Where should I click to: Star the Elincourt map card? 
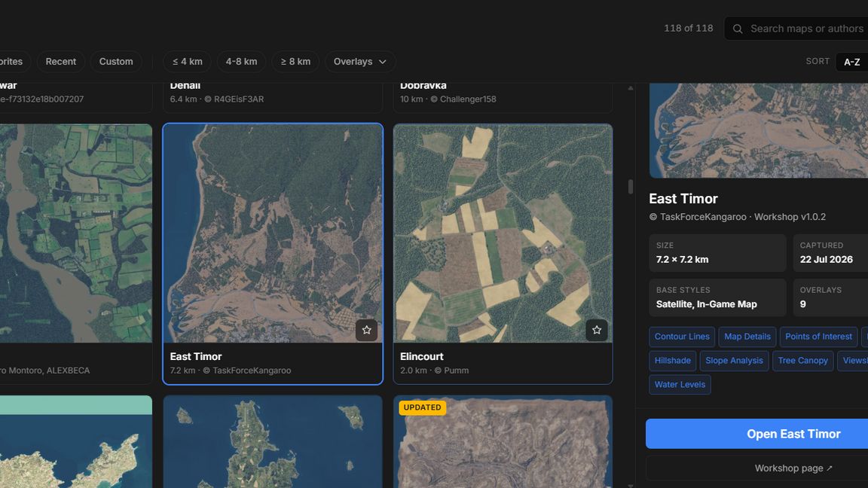coord(597,331)
